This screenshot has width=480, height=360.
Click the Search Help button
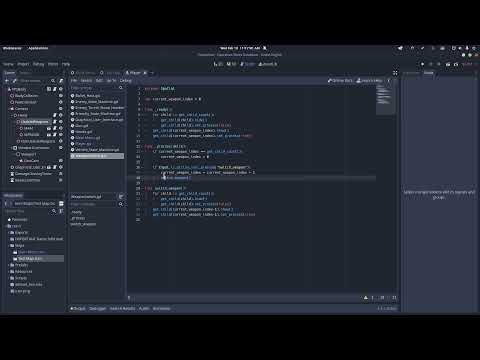click(370, 81)
